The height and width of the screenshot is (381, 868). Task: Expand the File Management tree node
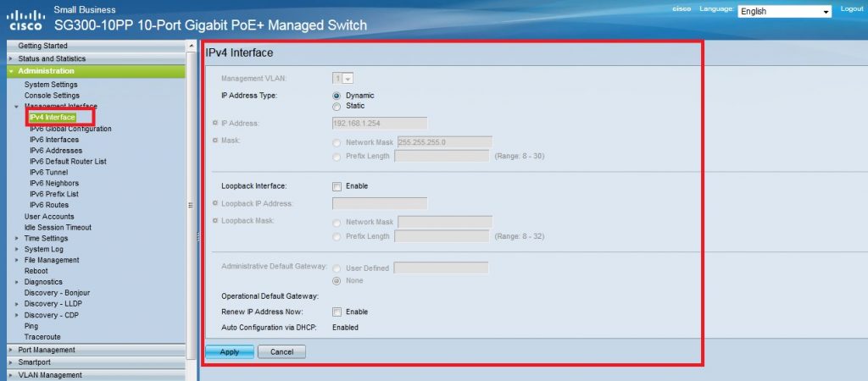pos(17,261)
